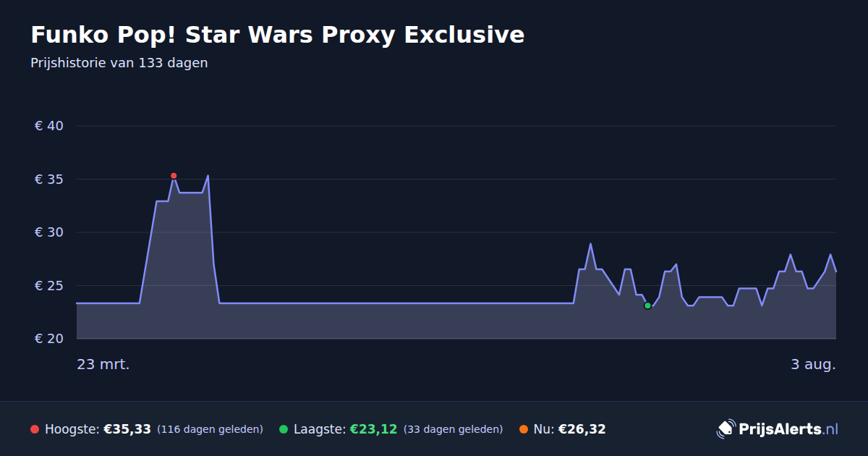Screen dimensions: 868x456
Task: Click the green lowest price marker on chart
Action: pos(647,305)
